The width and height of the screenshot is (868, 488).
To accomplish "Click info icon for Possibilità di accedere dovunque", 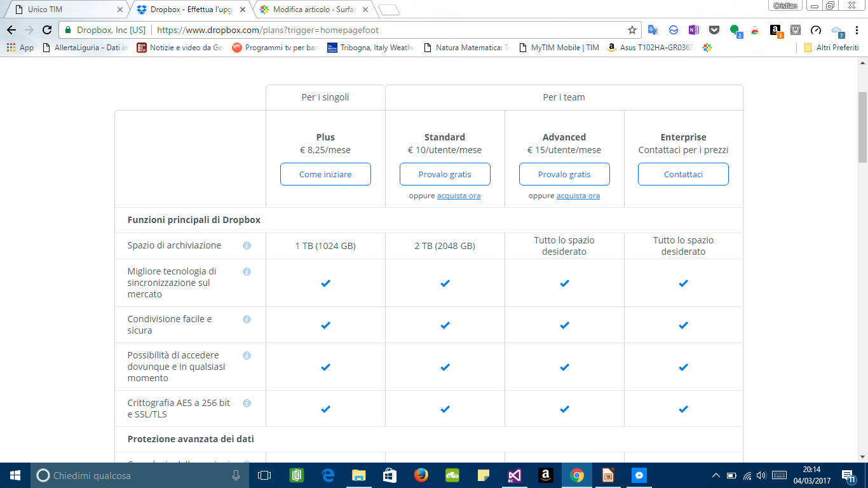I will [x=247, y=355].
